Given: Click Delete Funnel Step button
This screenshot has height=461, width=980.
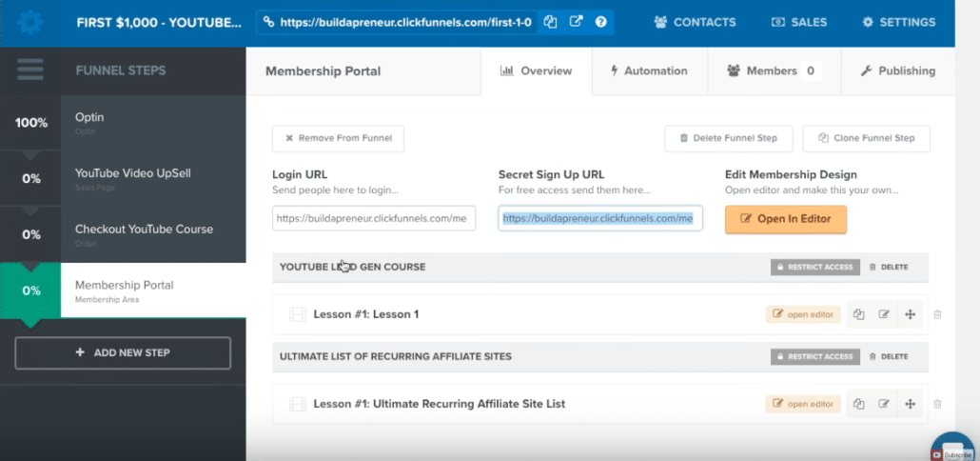Looking at the screenshot, I should 729,138.
